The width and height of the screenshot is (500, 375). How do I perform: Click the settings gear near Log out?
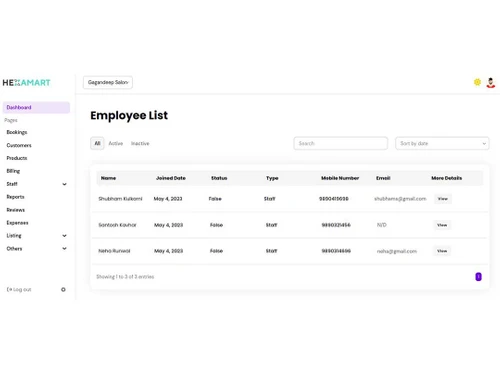[63, 289]
